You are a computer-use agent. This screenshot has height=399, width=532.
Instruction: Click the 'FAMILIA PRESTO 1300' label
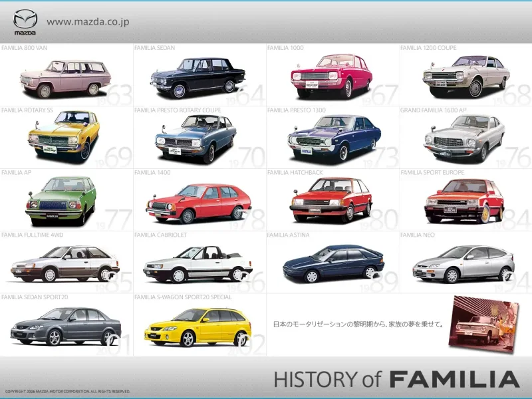tap(296, 110)
